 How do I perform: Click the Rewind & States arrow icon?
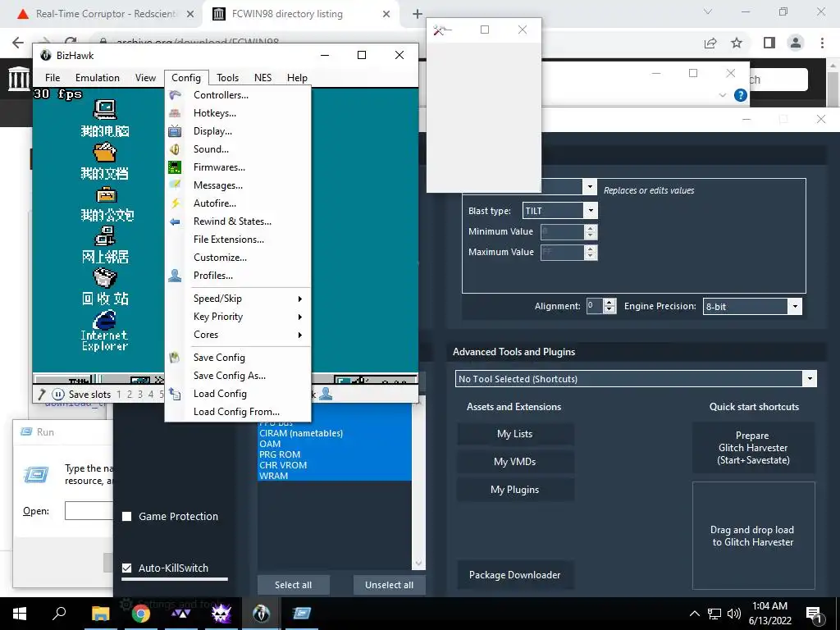pyautogui.click(x=175, y=221)
